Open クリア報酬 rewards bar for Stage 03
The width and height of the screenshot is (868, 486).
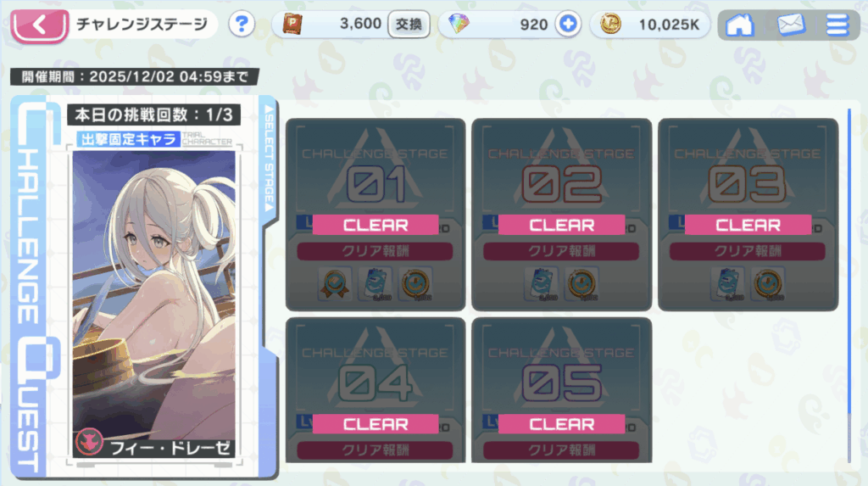(748, 251)
